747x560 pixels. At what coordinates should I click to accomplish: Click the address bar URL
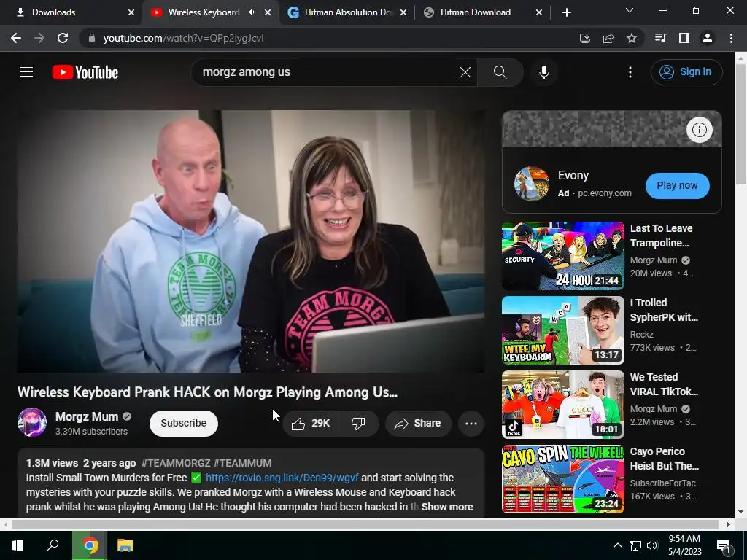[x=183, y=38]
